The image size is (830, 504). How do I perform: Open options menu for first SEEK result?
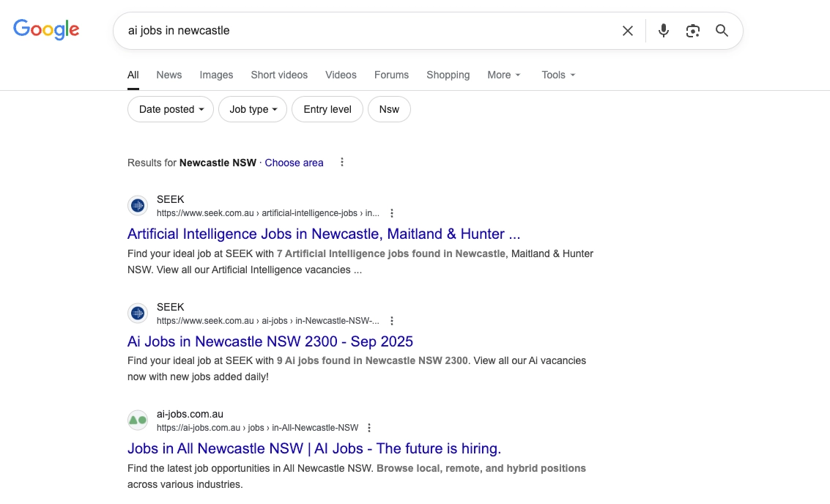coord(392,213)
